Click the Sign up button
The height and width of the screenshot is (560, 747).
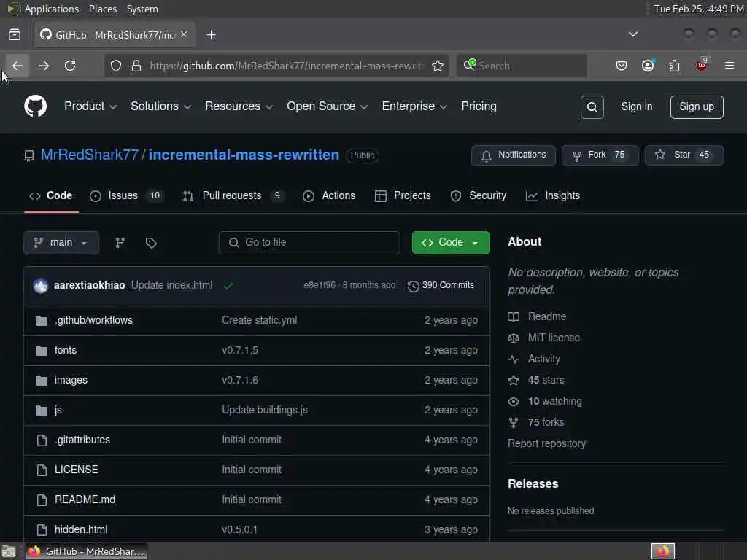click(697, 106)
